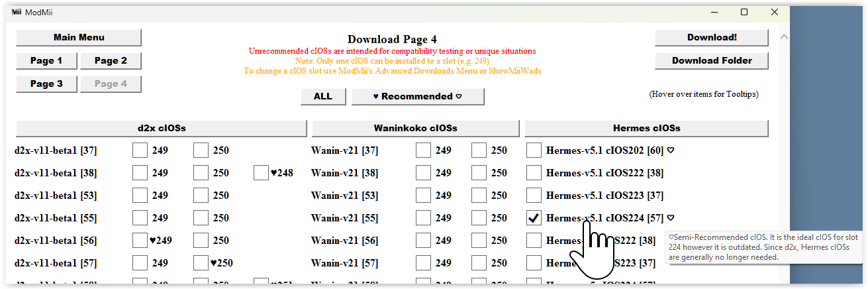Click the 'Only one cIOS' note line
Screen dimensions: 868x289
pyautogui.click(x=393, y=61)
